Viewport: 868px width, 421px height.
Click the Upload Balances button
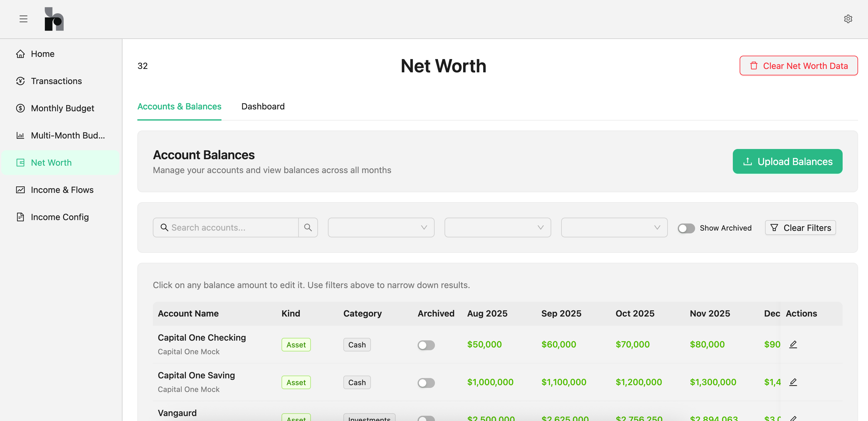coord(787,161)
